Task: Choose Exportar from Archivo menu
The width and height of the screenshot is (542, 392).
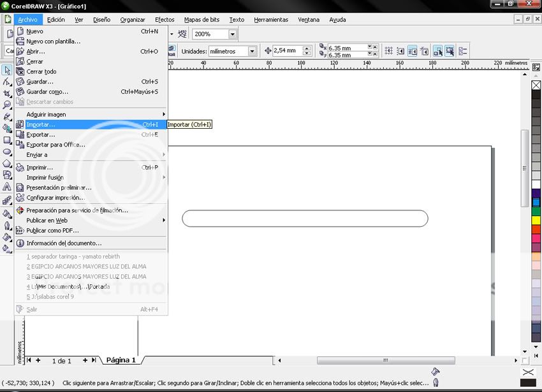Action: [90, 134]
